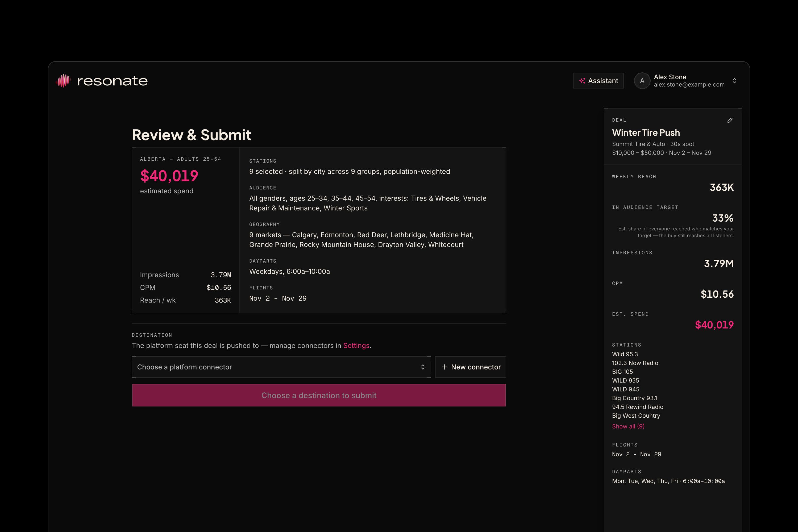Click the resonate waveform logo icon
The image size is (798, 532).
point(64,81)
